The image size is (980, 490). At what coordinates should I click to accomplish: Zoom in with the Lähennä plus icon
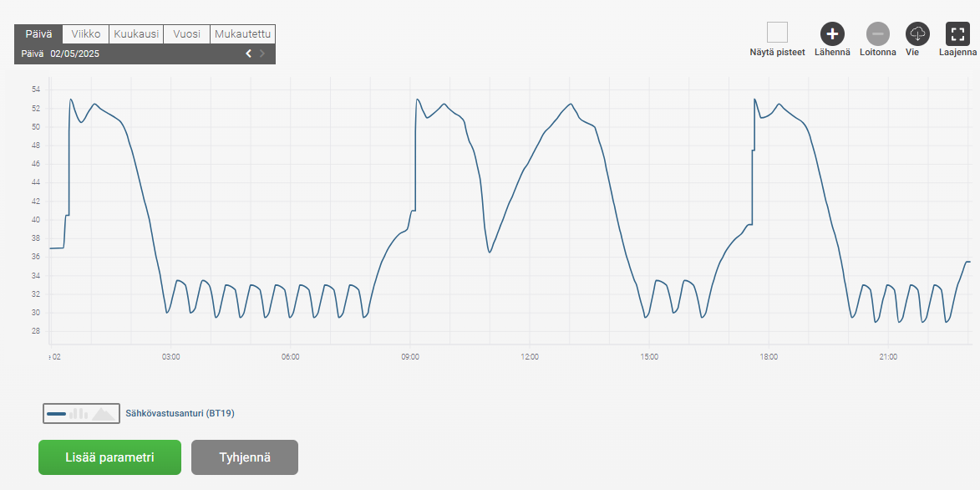tap(832, 33)
